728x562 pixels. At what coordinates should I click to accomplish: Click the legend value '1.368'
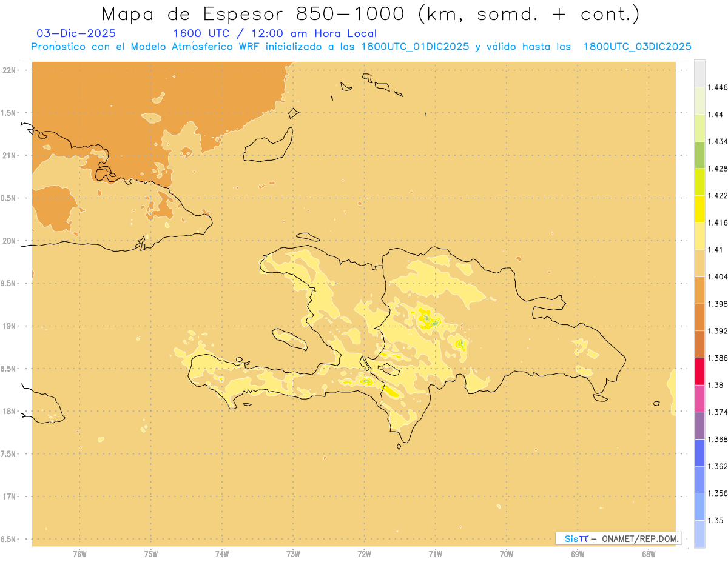point(717,439)
